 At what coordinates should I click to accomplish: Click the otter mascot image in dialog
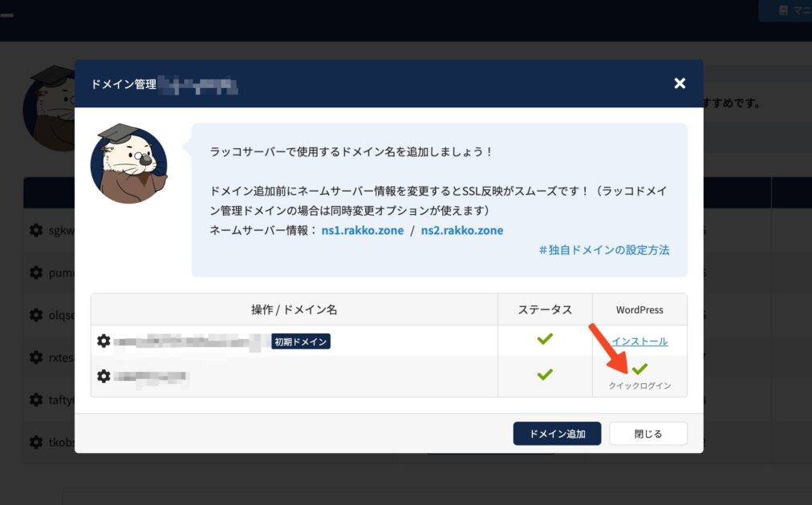tap(129, 164)
